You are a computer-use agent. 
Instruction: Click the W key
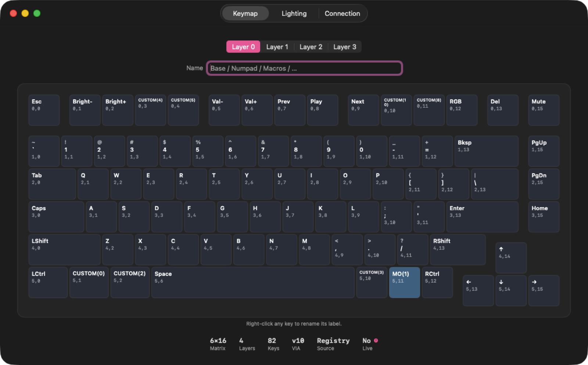[126, 184]
